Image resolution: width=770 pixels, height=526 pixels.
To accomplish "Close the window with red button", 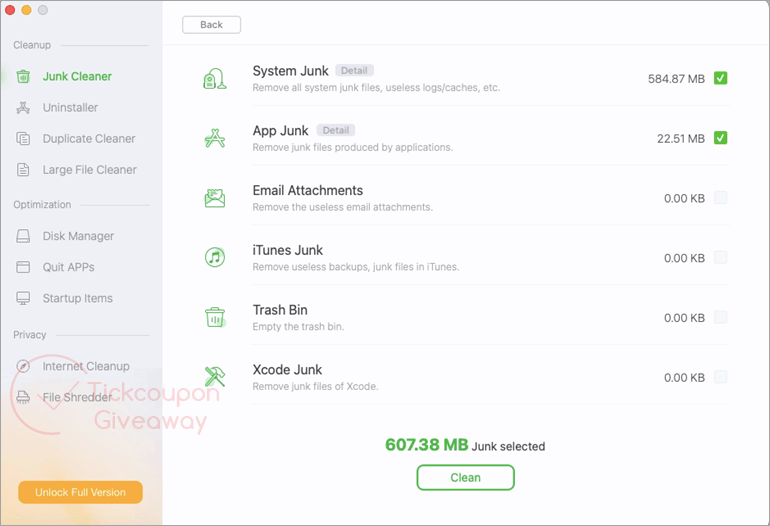I will pos(10,10).
